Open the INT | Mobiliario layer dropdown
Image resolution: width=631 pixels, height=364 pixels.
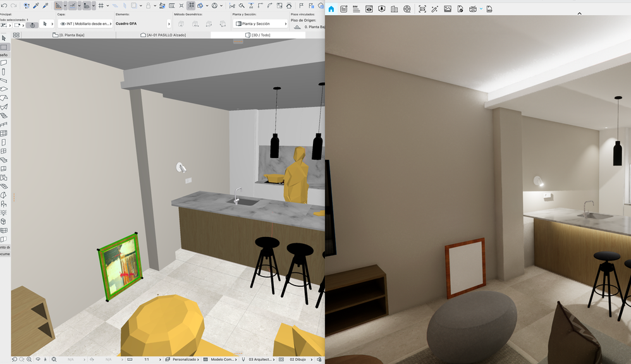tap(85, 24)
